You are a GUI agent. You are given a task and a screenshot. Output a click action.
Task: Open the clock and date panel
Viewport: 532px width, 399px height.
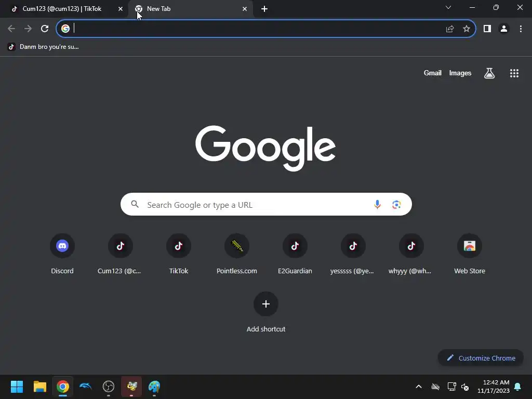point(494,387)
